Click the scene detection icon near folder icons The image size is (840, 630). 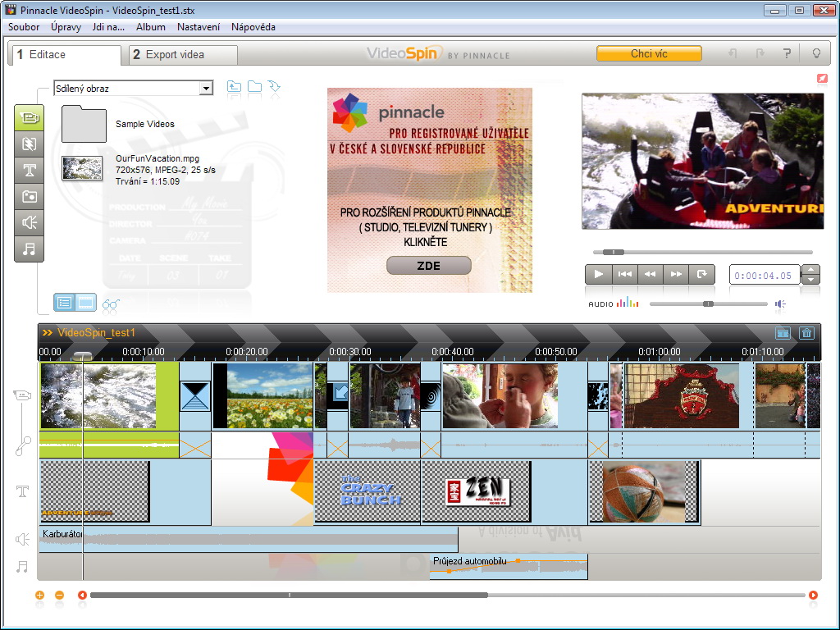(274, 87)
